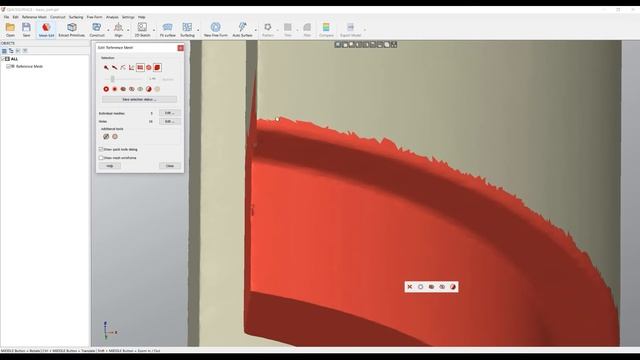Close the Edit Reference Mesh dialog with red X
640x360 pixels.
click(180, 48)
